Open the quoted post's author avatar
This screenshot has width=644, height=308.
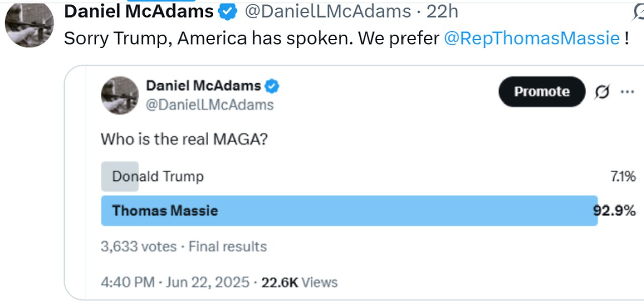click(120, 95)
